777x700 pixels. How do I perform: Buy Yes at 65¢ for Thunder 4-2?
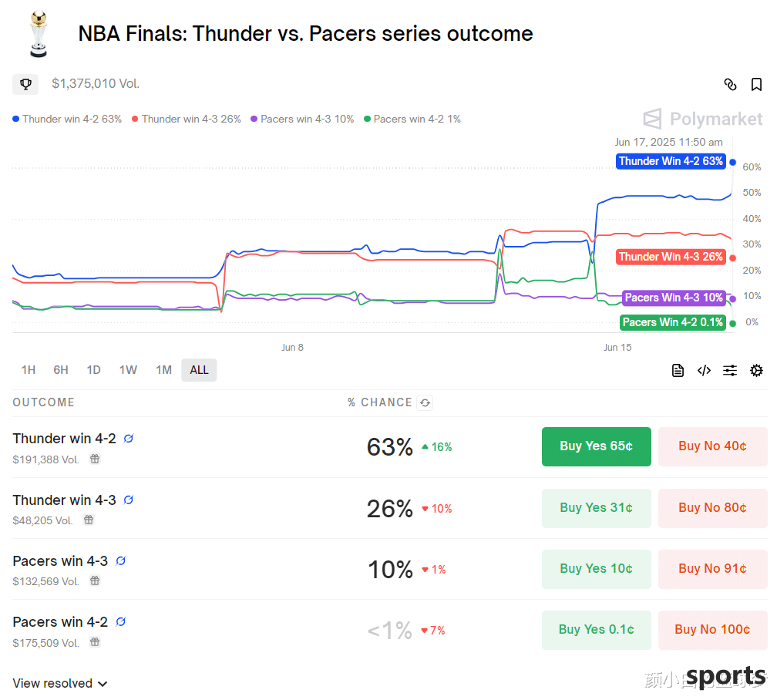596,446
